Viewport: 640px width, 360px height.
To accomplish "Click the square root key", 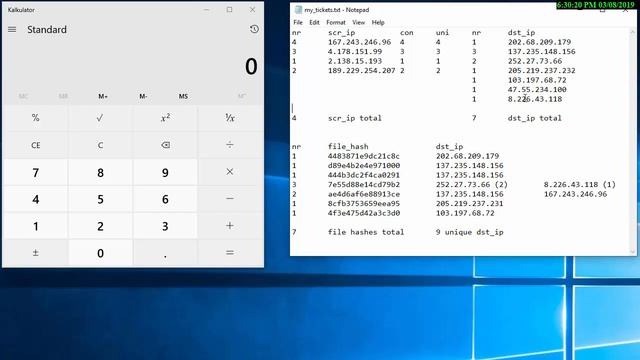I will 100,118.
